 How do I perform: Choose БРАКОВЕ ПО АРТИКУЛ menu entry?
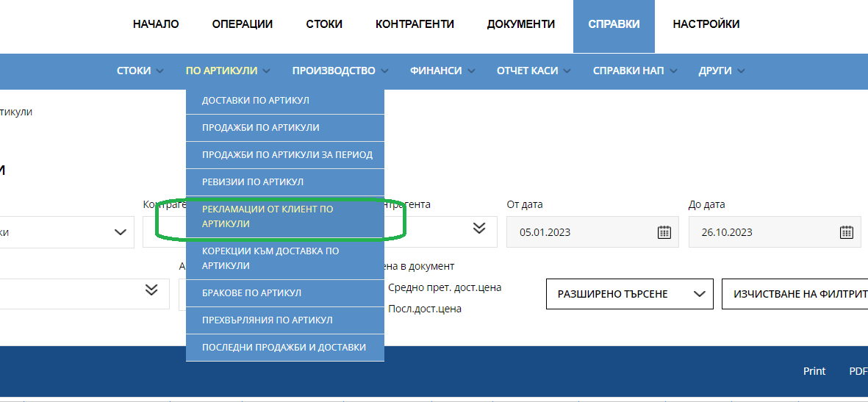[285, 293]
